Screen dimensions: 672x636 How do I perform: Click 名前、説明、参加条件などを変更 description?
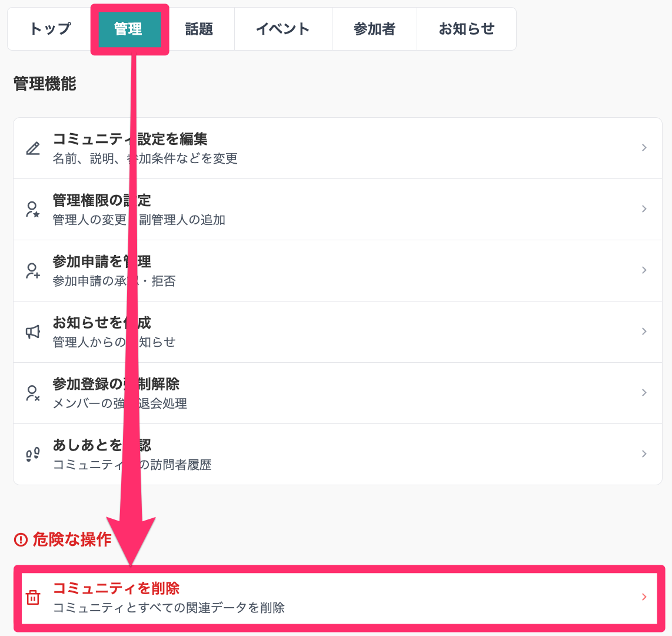coord(145,158)
